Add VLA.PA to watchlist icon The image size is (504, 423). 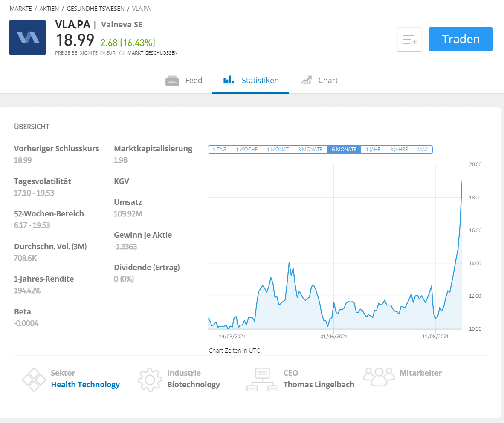pyautogui.click(x=409, y=40)
